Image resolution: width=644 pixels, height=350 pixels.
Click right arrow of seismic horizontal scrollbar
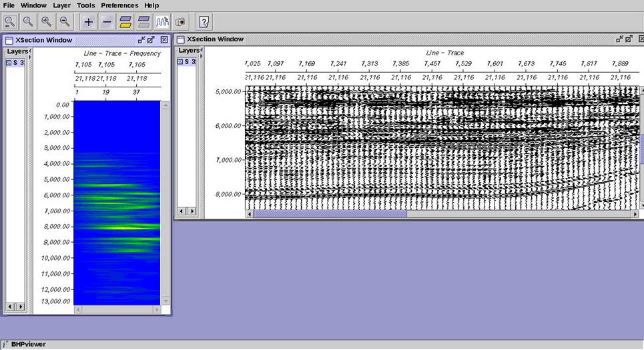[x=635, y=214]
